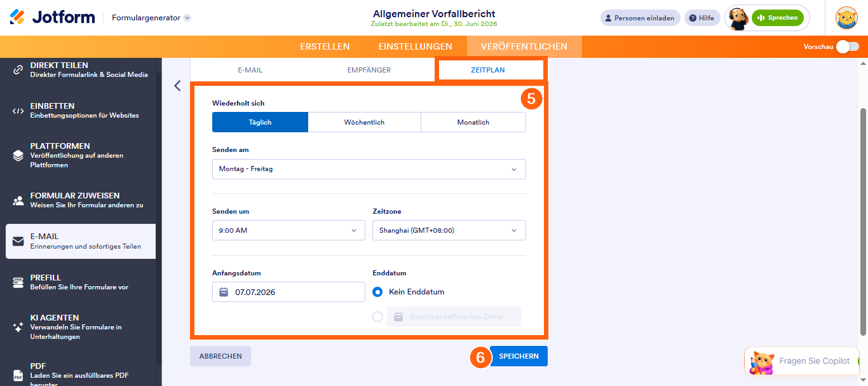Click the back chevron arrow
868x386 pixels.
(177, 86)
